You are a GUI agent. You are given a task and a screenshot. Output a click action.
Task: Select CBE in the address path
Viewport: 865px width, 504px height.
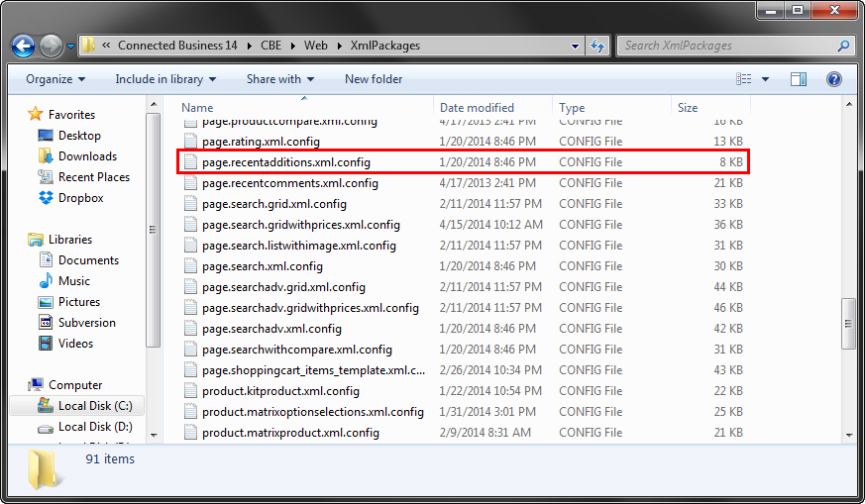(270, 46)
